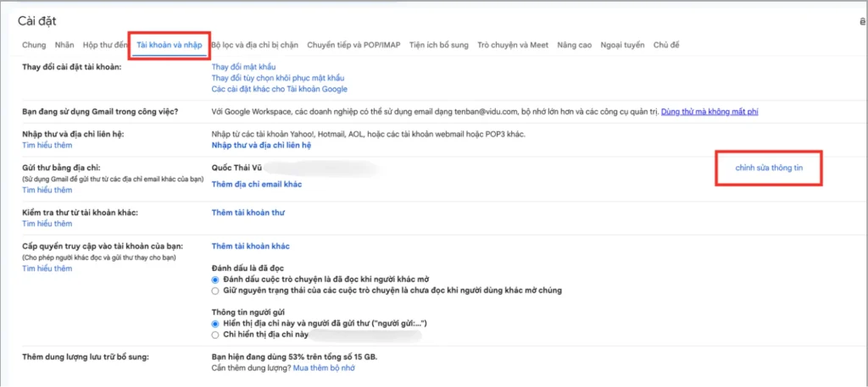Screen dimensions: 868x387
Task: Switch to the Chủ đề tab
Action: (x=666, y=46)
